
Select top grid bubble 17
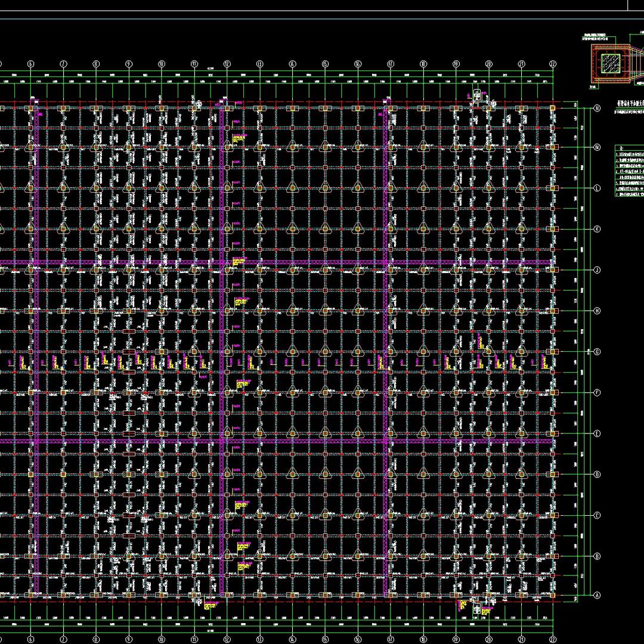[x=390, y=63]
